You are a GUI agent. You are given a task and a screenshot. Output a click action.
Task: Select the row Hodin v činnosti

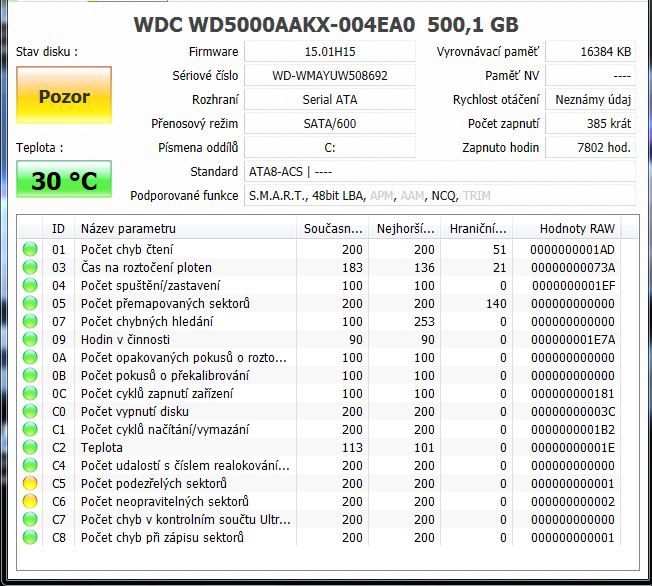[319, 339]
